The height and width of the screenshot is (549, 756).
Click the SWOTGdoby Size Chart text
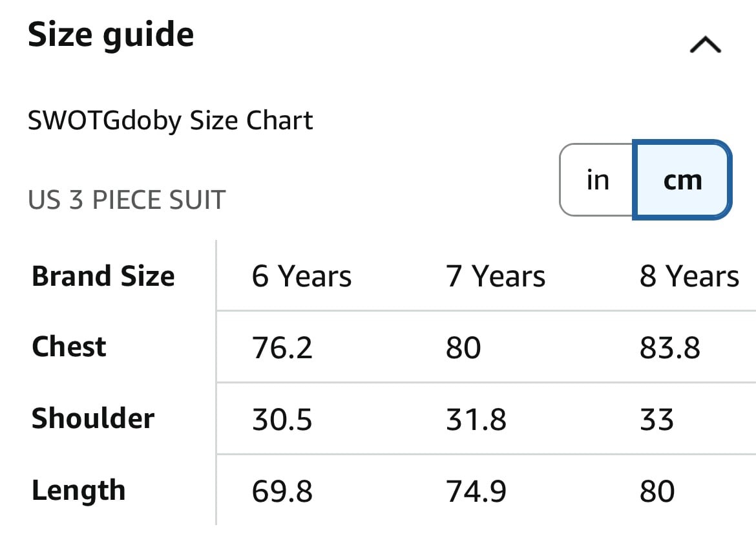[170, 121]
